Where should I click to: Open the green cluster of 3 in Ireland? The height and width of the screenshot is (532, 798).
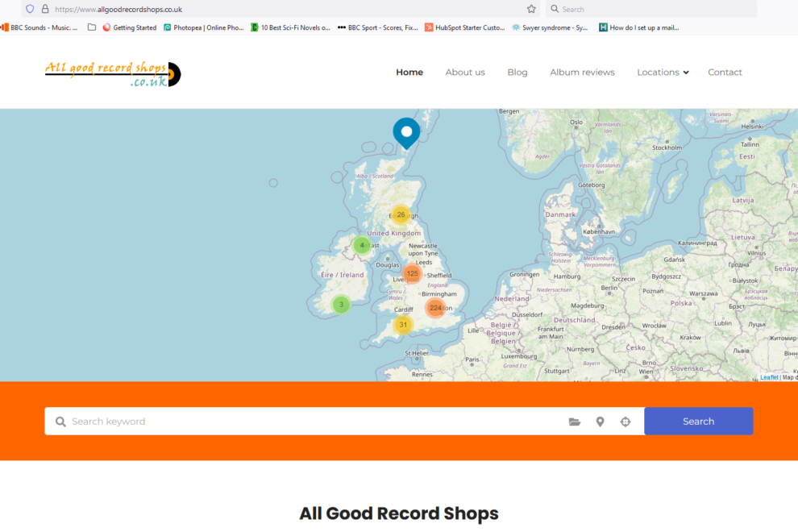click(341, 305)
